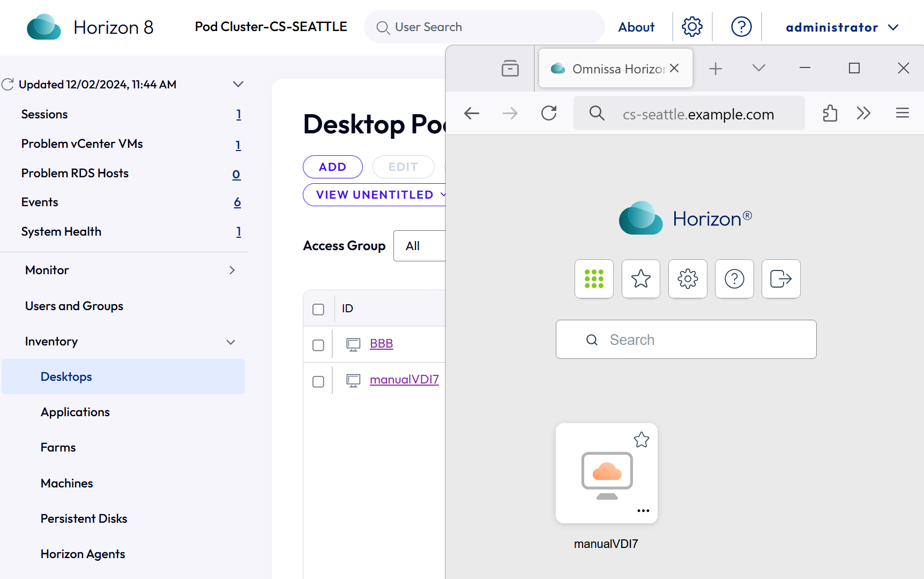Click the browser address bar
Image resolution: width=924 pixels, height=579 pixels.
click(x=689, y=114)
